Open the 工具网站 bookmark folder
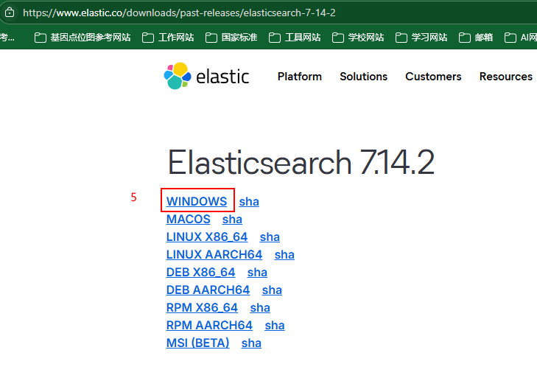 pyautogui.click(x=295, y=38)
